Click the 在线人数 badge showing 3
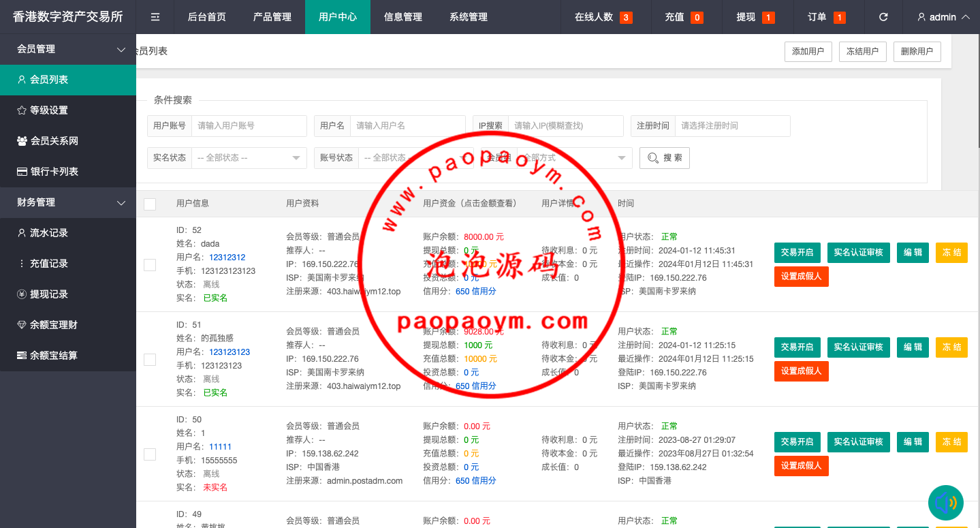This screenshot has width=980, height=528. [x=626, y=18]
